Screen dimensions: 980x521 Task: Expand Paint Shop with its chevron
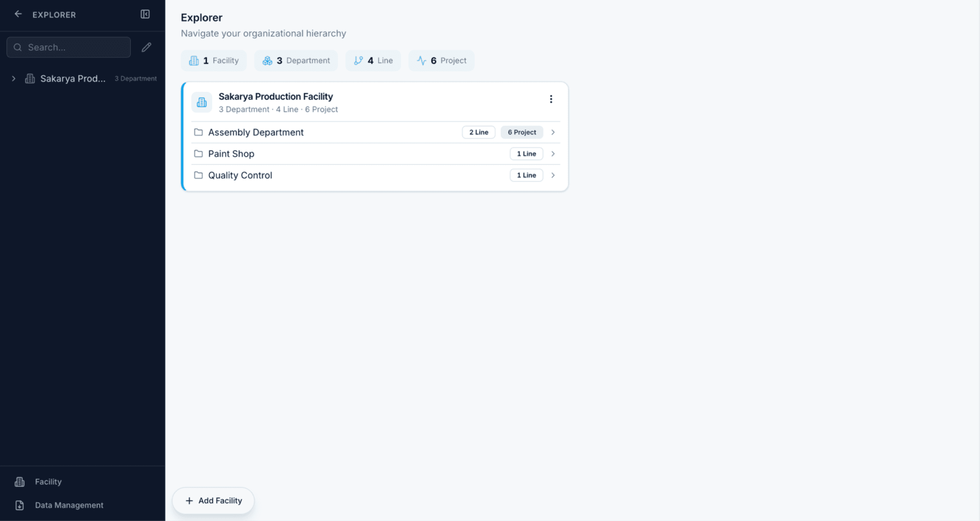pos(553,154)
